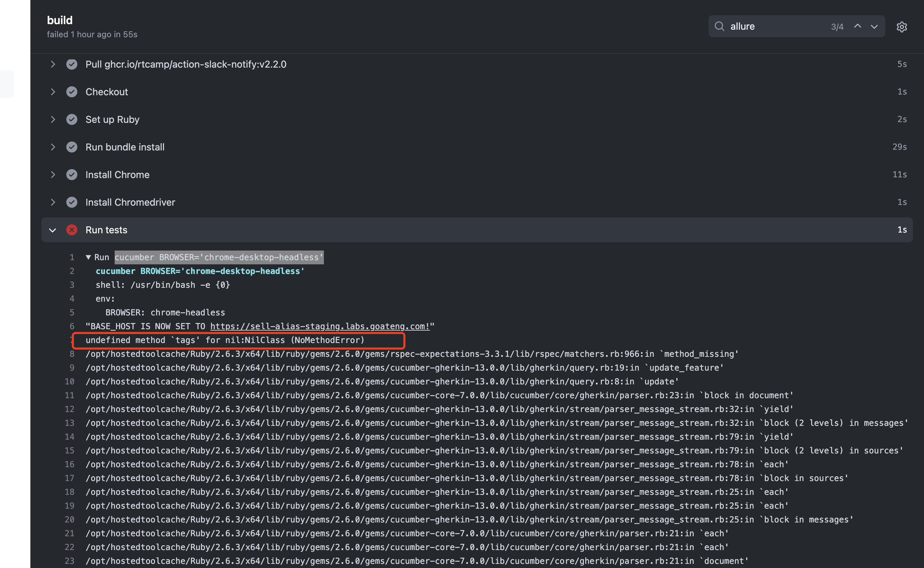Collapse the Run tests step
This screenshot has width=924, height=568.
point(52,229)
